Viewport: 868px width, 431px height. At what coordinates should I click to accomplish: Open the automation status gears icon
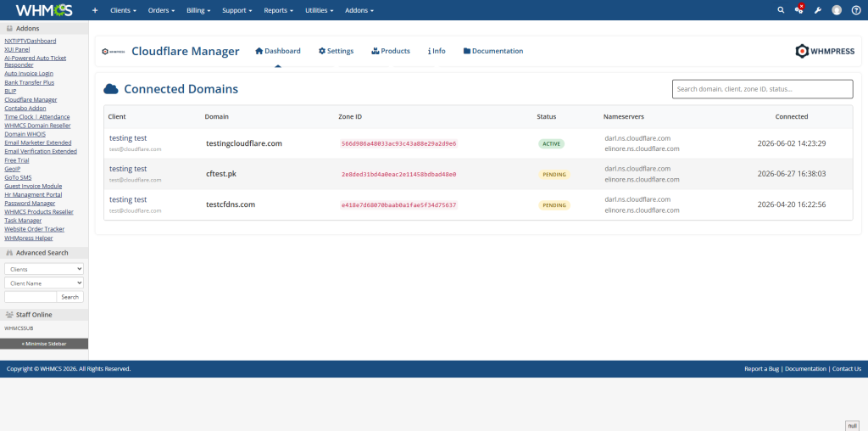[798, 9]
